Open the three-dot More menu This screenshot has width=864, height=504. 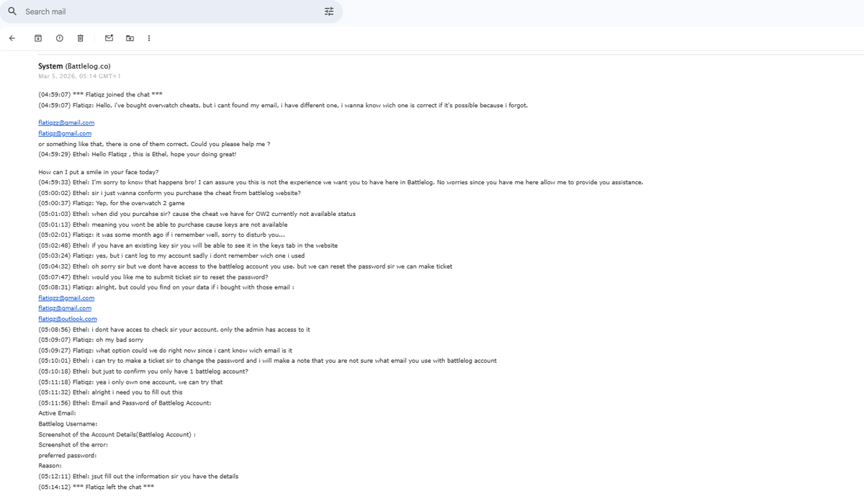pos(149,38)
